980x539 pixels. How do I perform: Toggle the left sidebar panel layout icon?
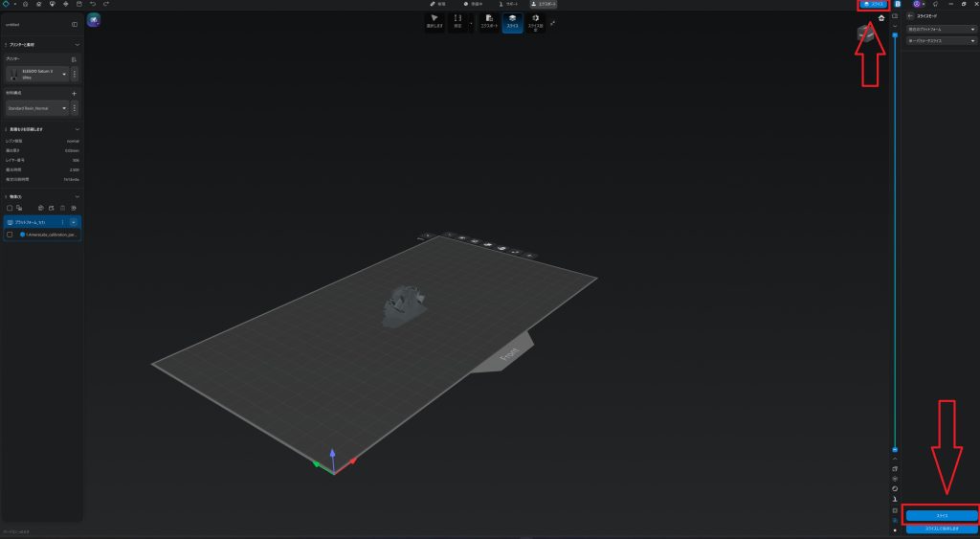coord(75,24)
